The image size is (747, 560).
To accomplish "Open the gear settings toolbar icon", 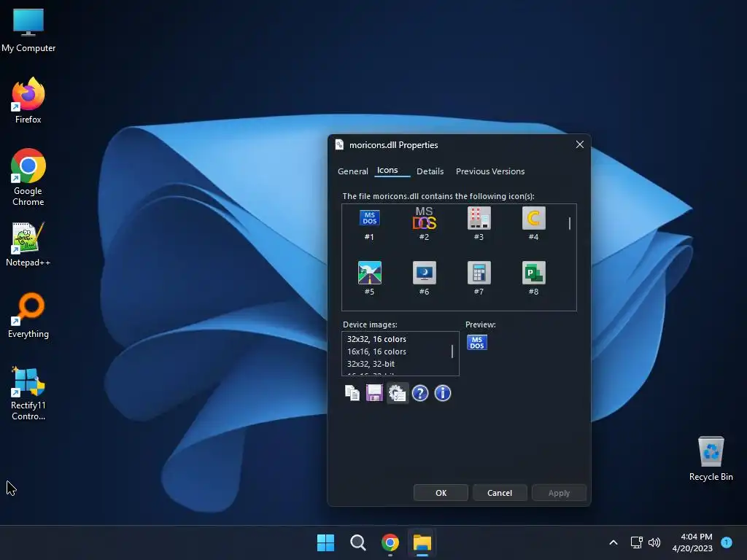I will point(398,393).
